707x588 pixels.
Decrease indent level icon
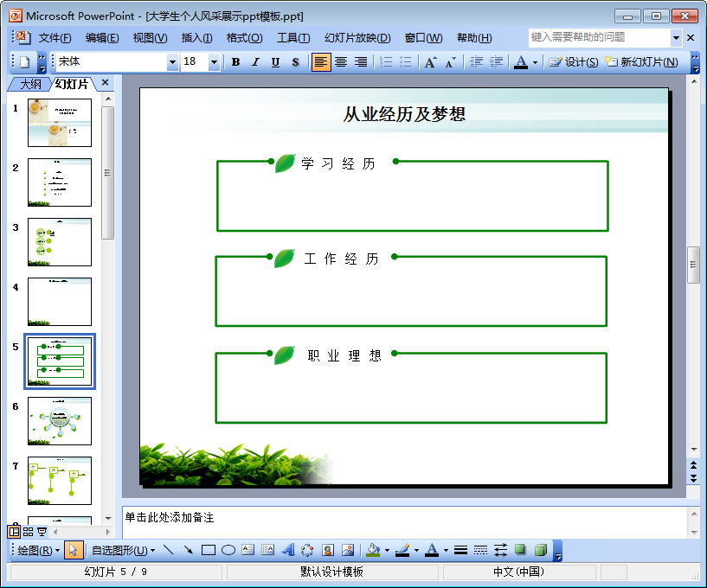(476, 62)
